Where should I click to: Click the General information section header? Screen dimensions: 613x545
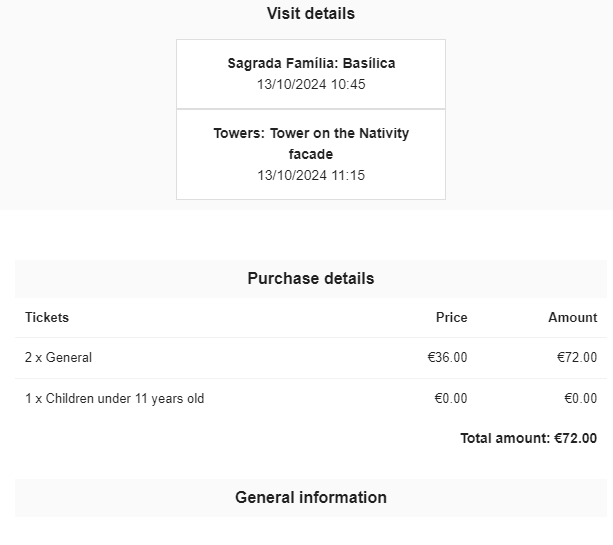click(310, 498)
